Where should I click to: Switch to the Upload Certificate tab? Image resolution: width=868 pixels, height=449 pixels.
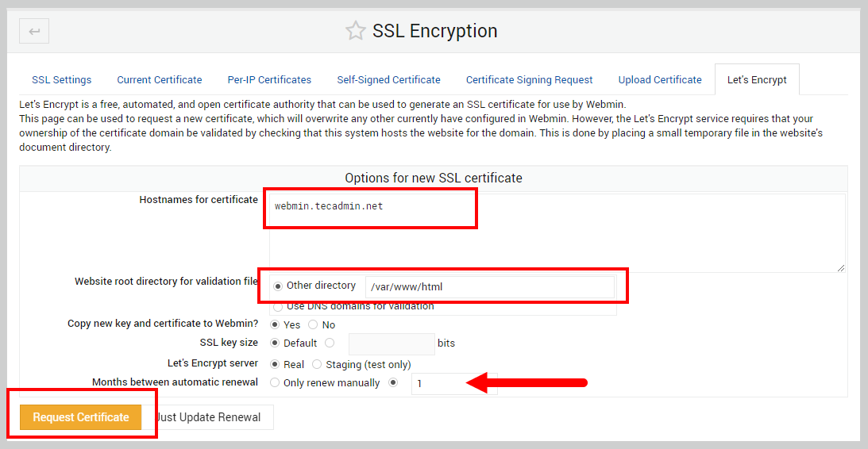click(x=660, y=79)
